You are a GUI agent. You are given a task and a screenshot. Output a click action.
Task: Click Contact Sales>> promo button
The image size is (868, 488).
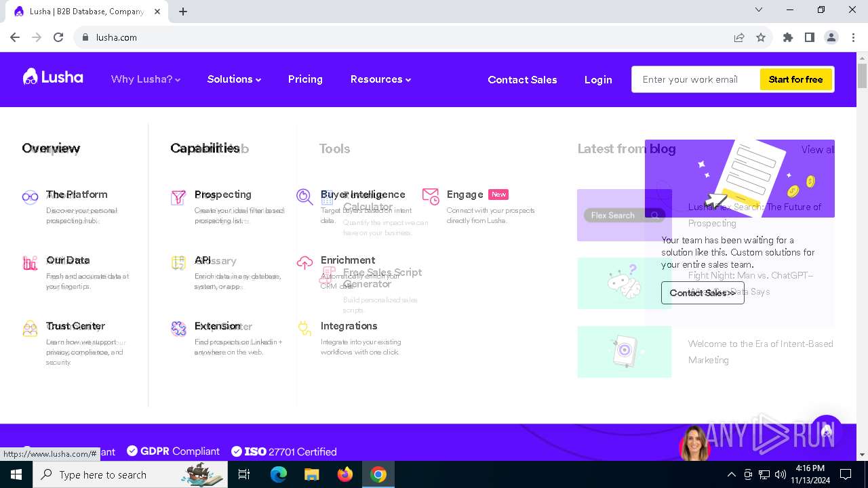(x=703, y=293)
